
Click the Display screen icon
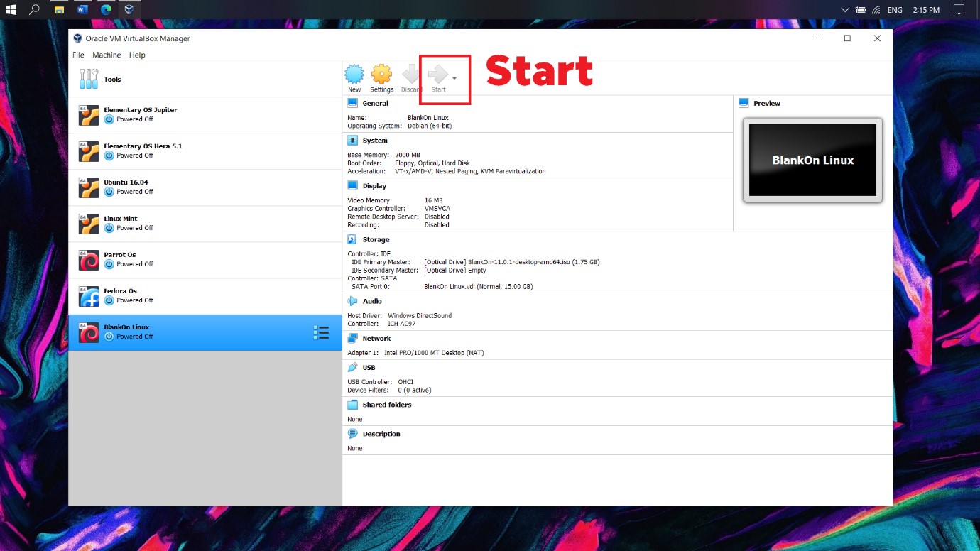(x=352, y=185)
